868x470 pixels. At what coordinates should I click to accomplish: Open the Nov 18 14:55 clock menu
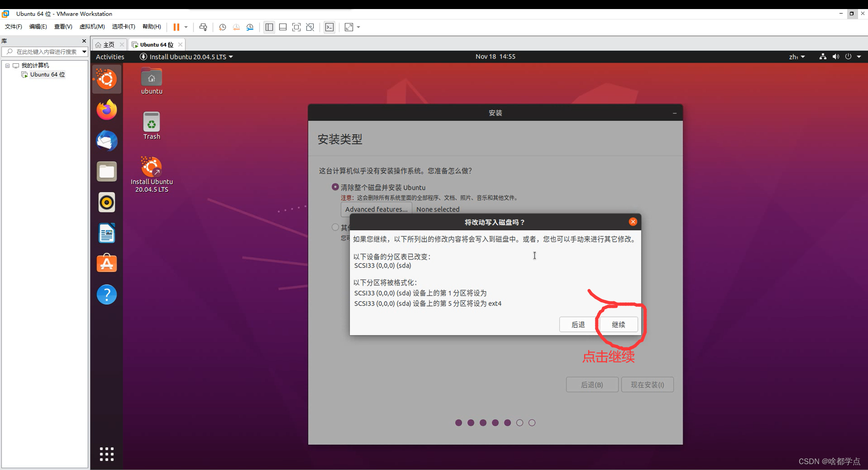click(495, 56)
